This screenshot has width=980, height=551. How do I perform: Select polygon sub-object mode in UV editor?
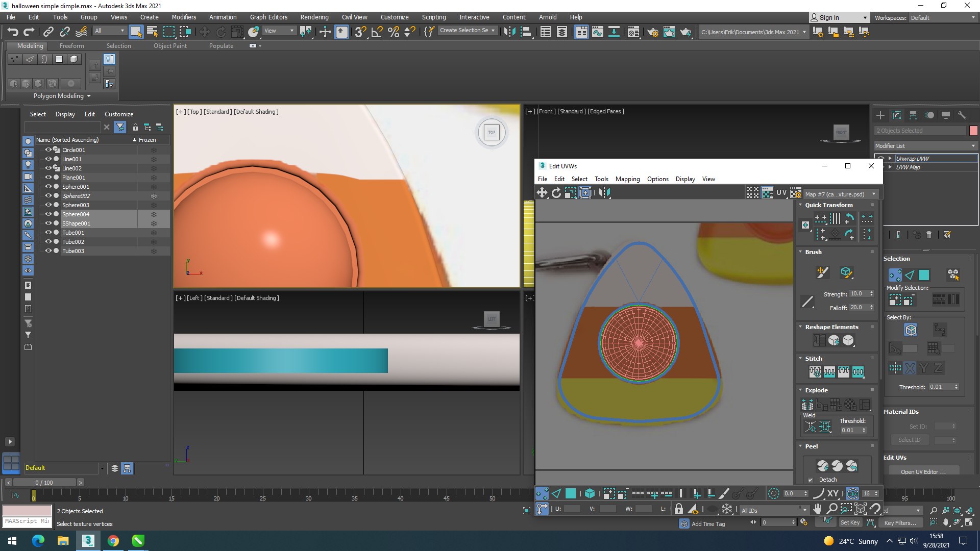571,493
